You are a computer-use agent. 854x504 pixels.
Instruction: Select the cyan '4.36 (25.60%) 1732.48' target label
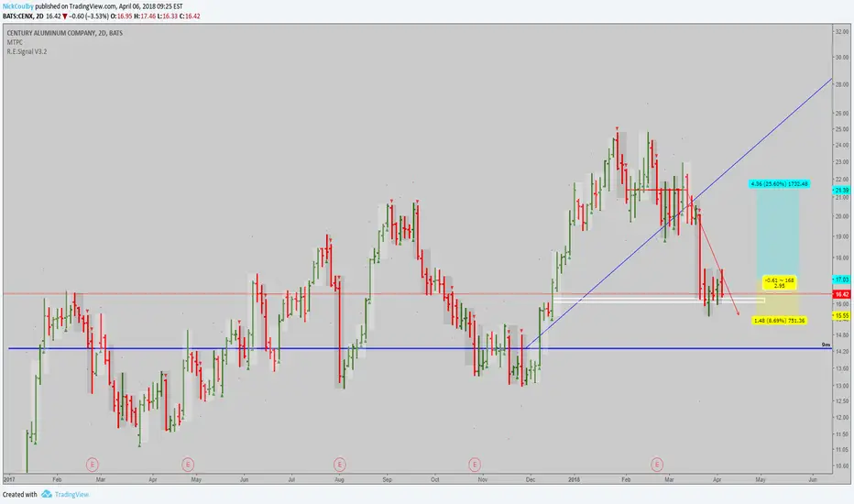click(780, 183)
